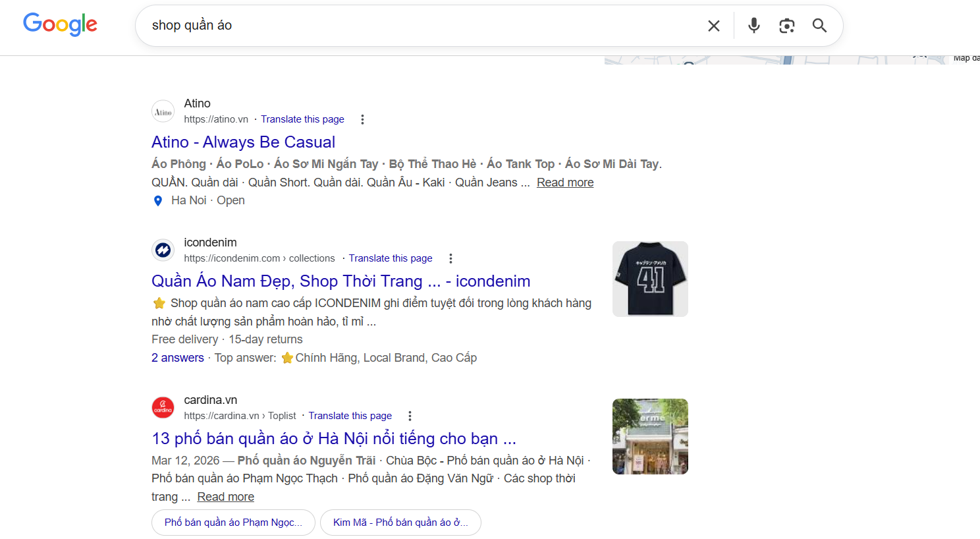
Task: Open 'Atino - Always Be Casual' result
Action: (243, 142)
